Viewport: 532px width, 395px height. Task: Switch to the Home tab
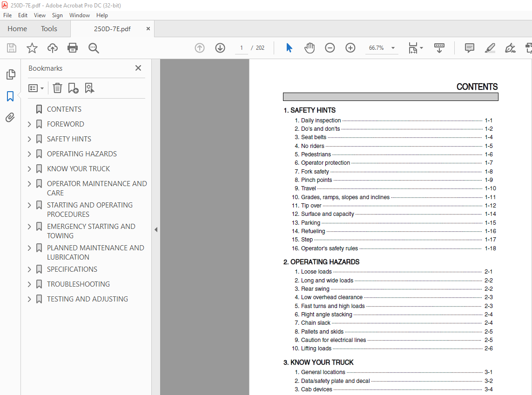click(17, 29)
